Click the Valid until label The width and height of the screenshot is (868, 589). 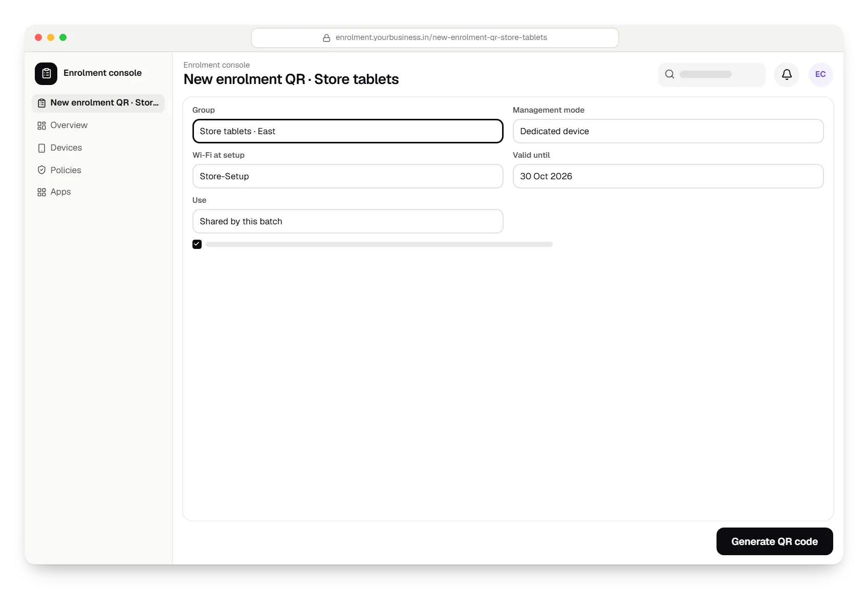(531, 155)
